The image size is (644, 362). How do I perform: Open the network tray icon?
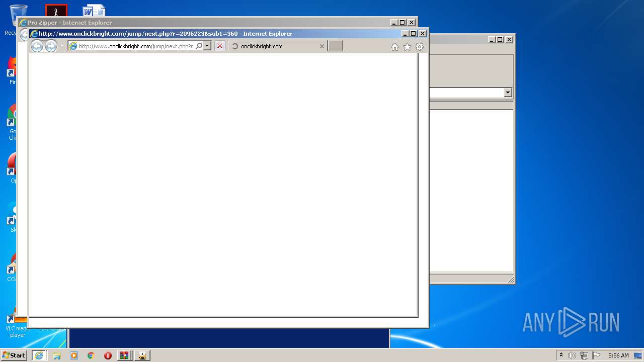point(584,355)
